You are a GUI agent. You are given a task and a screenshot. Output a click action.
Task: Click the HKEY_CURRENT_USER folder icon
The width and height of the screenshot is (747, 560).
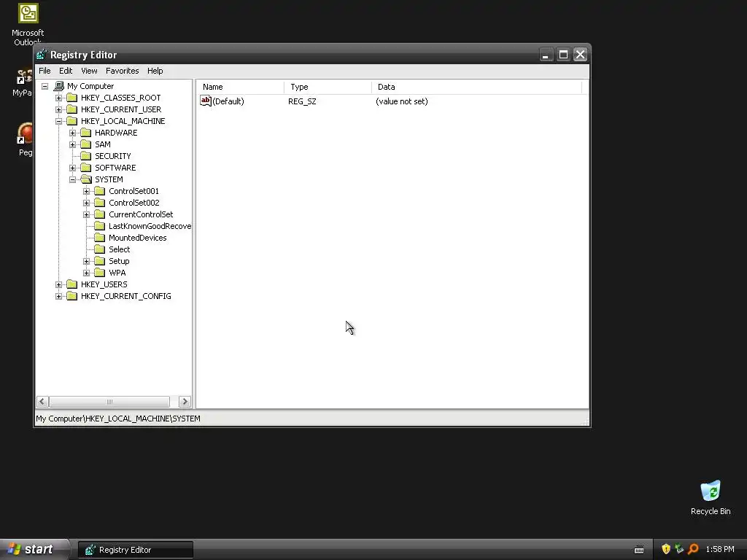pos(72,109)
